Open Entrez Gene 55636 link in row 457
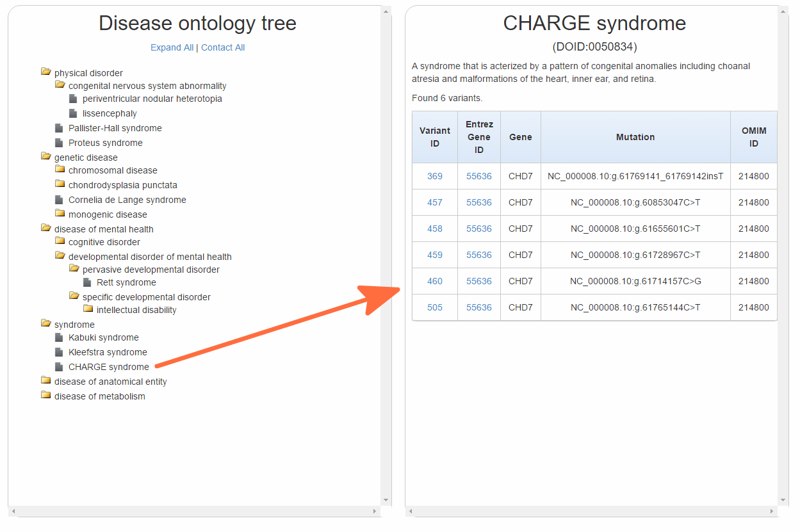The height and width of the screenshot is (532, 800). click(x=479, y=202)
